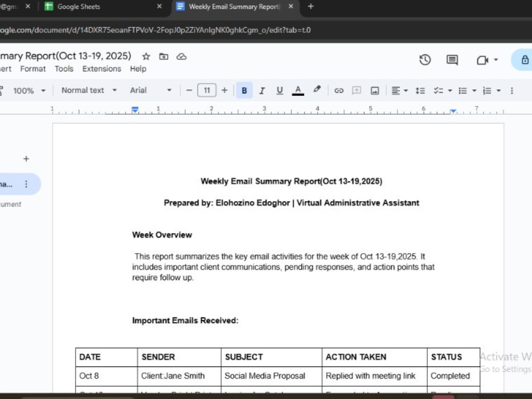This screenshot has width=532, height=399.
Task: Open the Format menu
Action: (x=33, y=69)
